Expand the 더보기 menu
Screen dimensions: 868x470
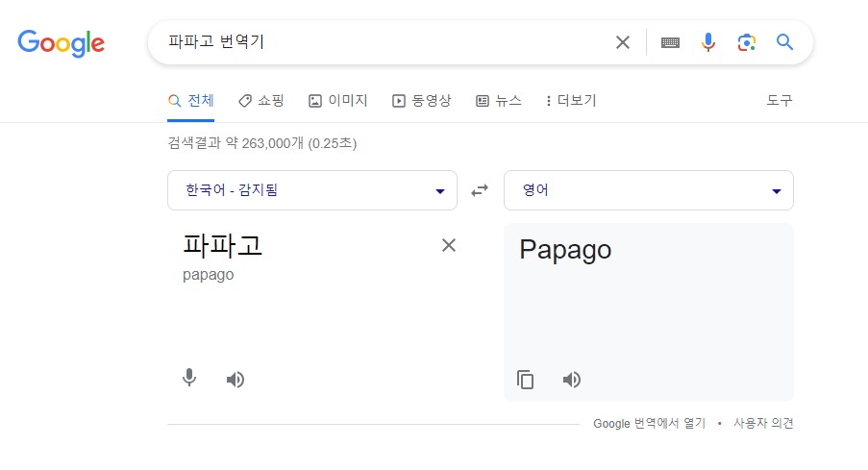571,101
